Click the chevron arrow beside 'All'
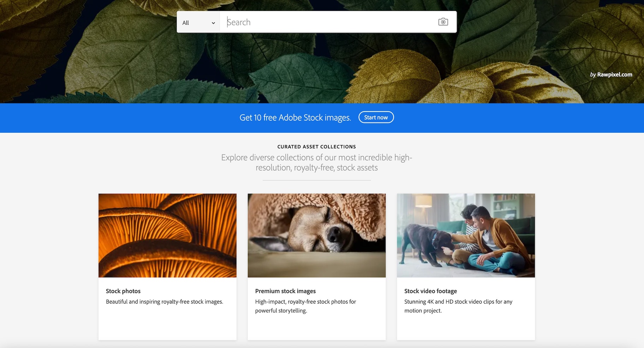Viewport: 644px width, 348px height. point(213,23)
